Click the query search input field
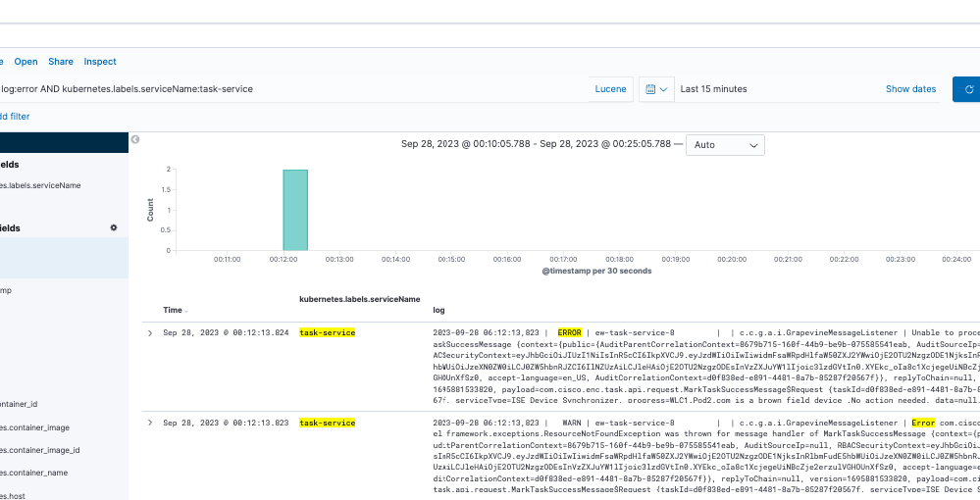Screen dimensions: 980x500 click(292, 89)
